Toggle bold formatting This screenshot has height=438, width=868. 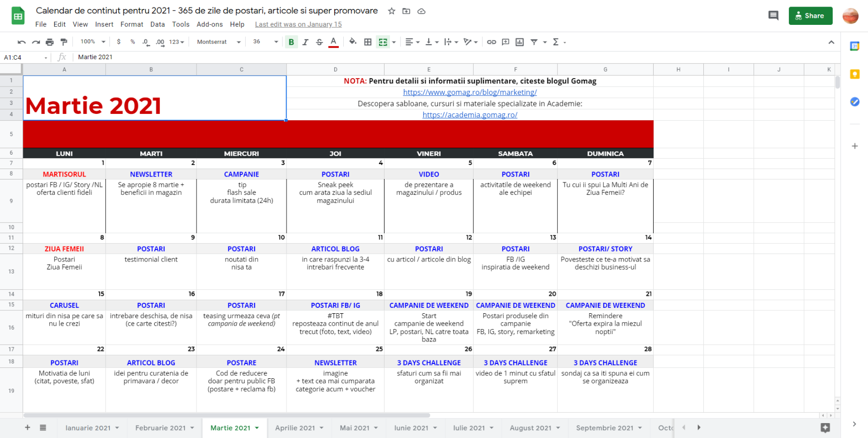(x=291, y=42)
